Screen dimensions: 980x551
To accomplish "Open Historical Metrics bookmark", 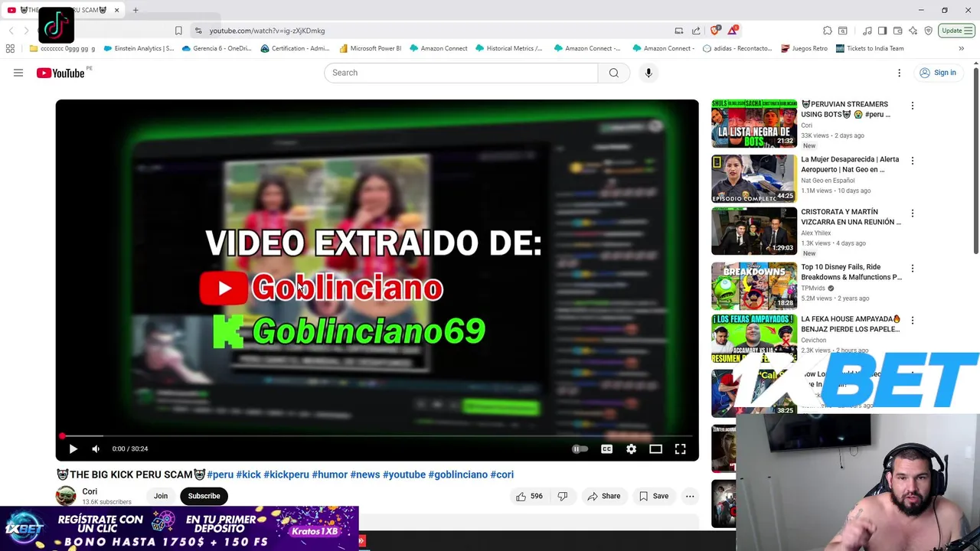I will point(508,48).
